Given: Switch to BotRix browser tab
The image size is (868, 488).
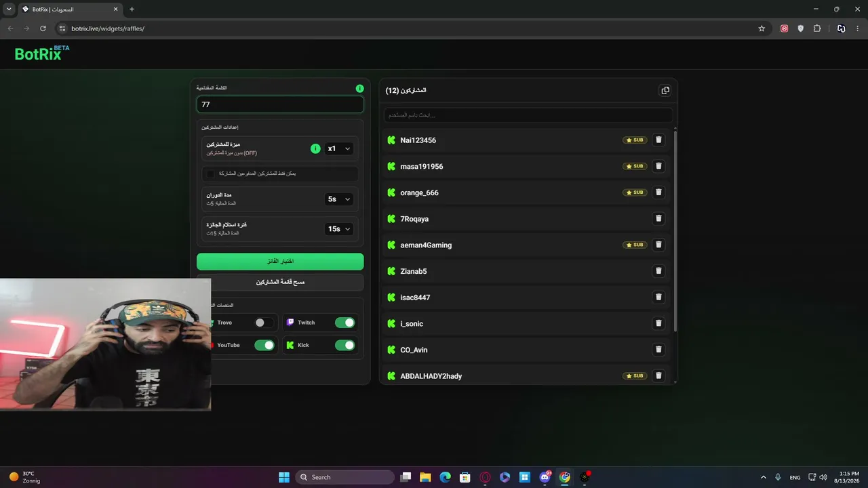Looking at the screenshot, I should coord(70,9).
